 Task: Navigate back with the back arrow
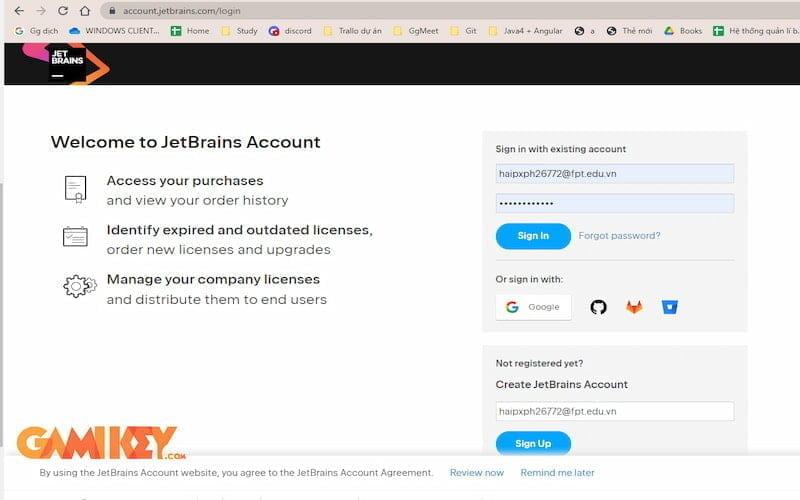click(19, 11)
